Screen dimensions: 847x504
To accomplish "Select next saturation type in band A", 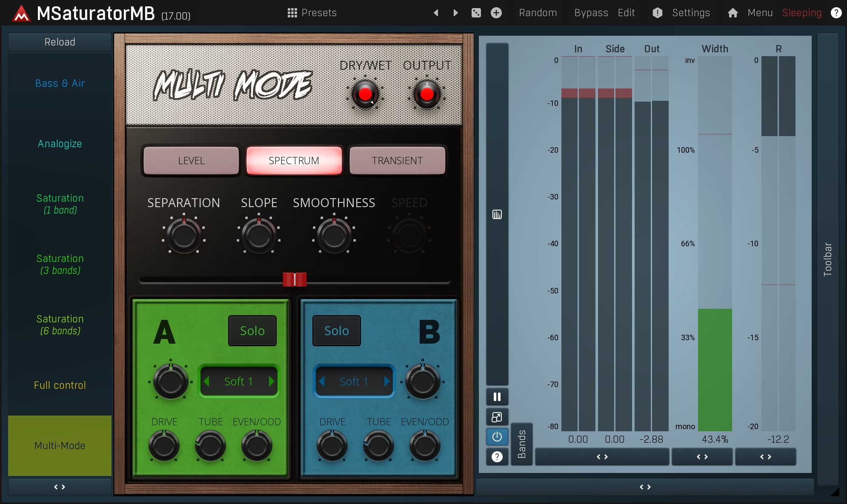I will pyautogui.click(x=272, y=382).
